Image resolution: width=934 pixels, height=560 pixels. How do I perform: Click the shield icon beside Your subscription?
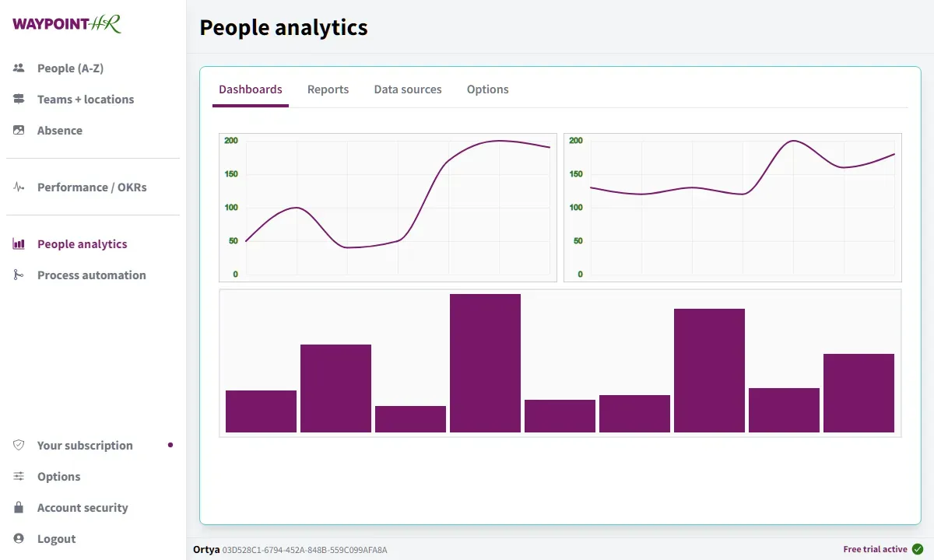(18, 445)
